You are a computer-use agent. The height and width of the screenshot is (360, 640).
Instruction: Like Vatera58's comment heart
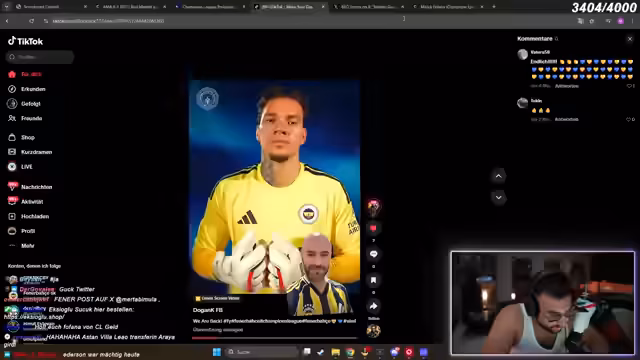click(x=629, y=86)
